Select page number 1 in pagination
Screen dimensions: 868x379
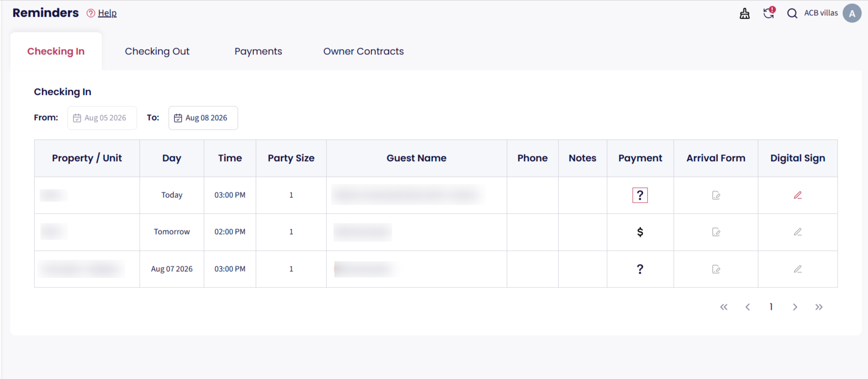point(771,307)
